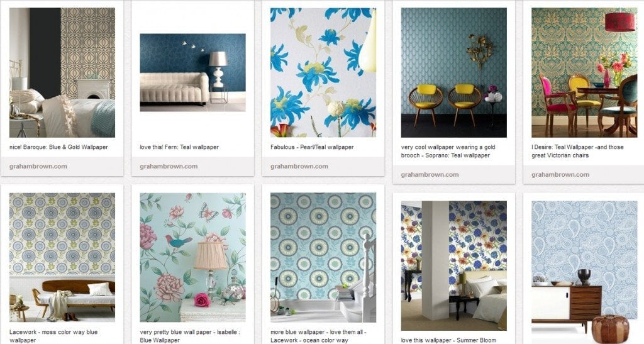This screenshot has width=644, height=344.
Task: Open the Fern Teal wallpaper sofa image
Action: click(x=192, y=73)
